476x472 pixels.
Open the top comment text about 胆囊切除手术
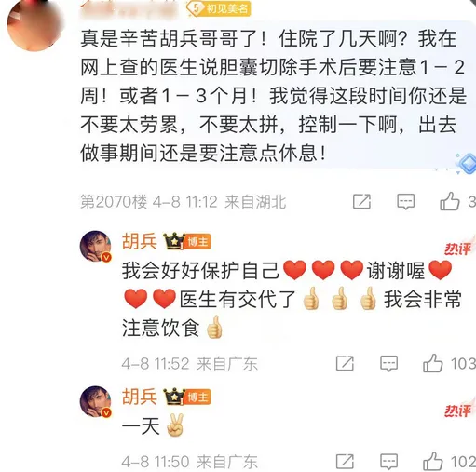click(x=273, y=96)
